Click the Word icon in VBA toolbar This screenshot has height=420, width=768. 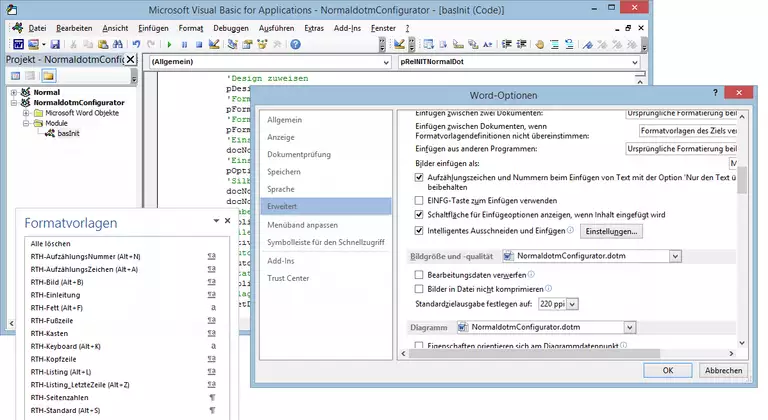pyautogui.click(x=16, y=44)
